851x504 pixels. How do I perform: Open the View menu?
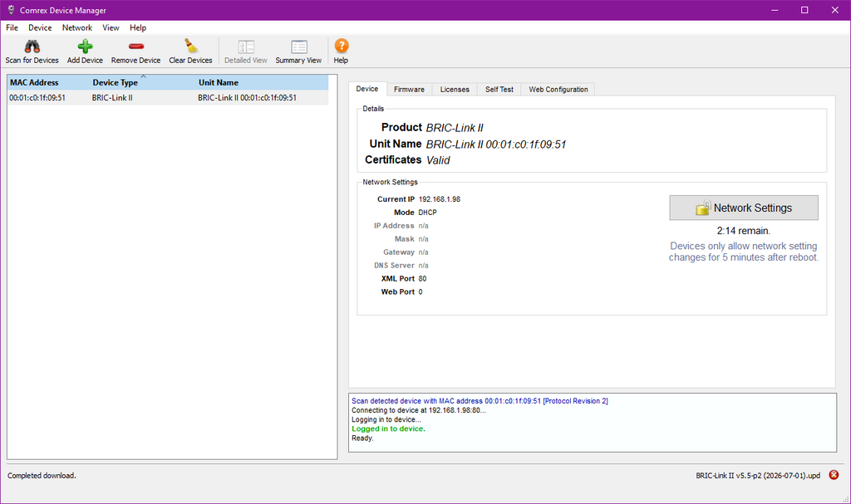[x=111, y=27]
